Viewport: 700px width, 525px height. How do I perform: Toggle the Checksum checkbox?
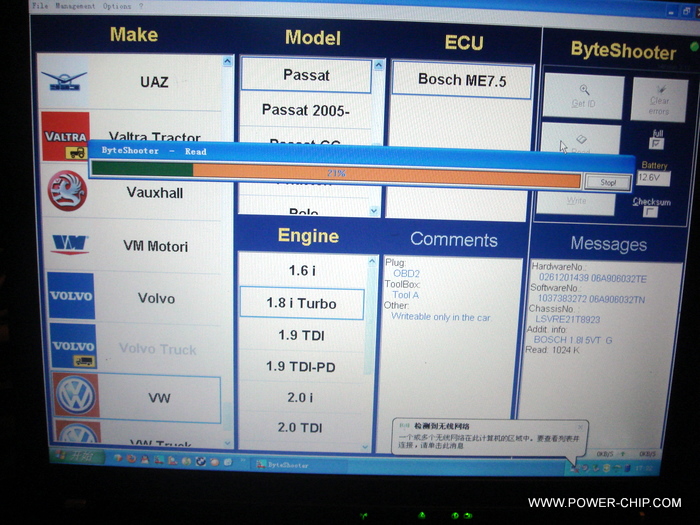(650, 212)
